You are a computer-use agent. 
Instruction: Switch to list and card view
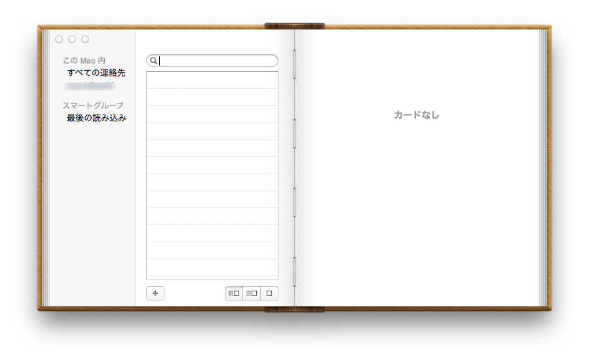pyautogui.click(x=252, y=293)
